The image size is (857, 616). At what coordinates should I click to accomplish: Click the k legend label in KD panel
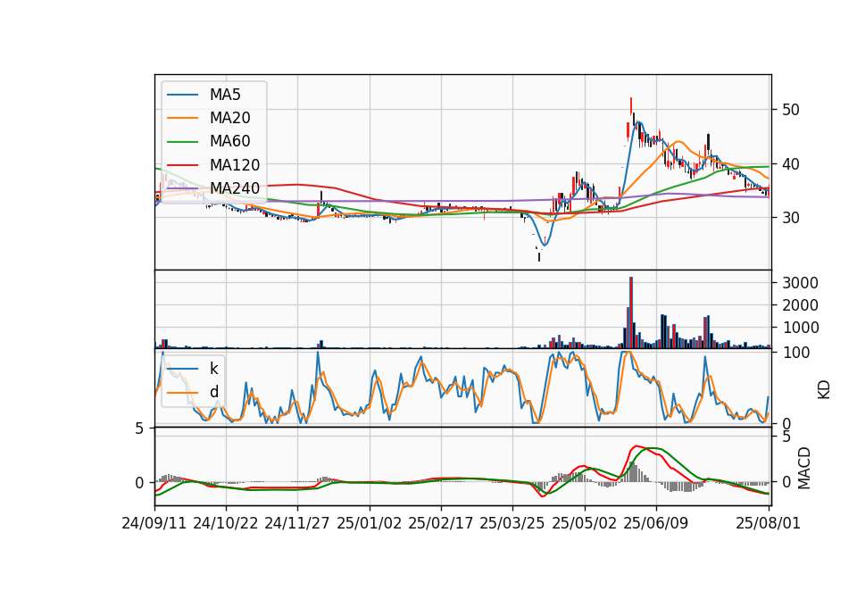(213, 369)
